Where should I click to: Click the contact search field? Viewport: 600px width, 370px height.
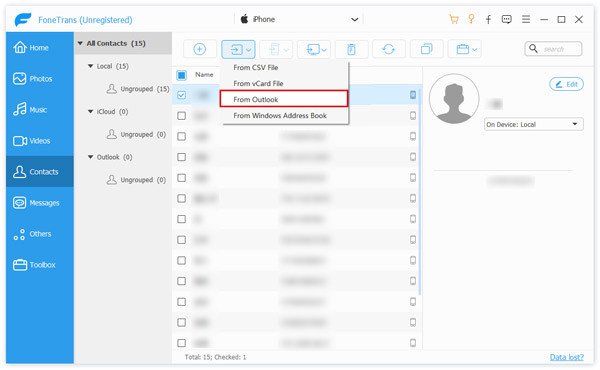[x=553, y=49]
